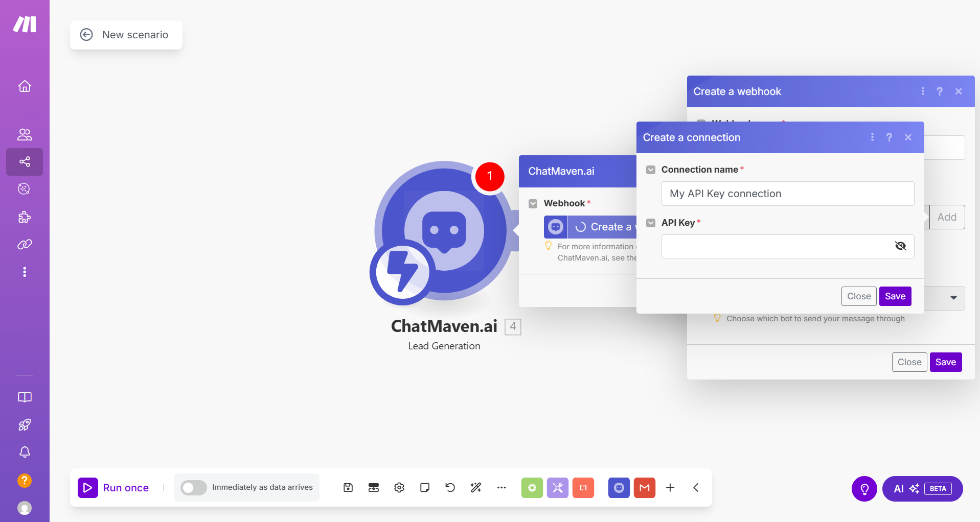Click the Home icon in sidebar
The width and height of the screenshot is (980, 522).
(25, 86)
